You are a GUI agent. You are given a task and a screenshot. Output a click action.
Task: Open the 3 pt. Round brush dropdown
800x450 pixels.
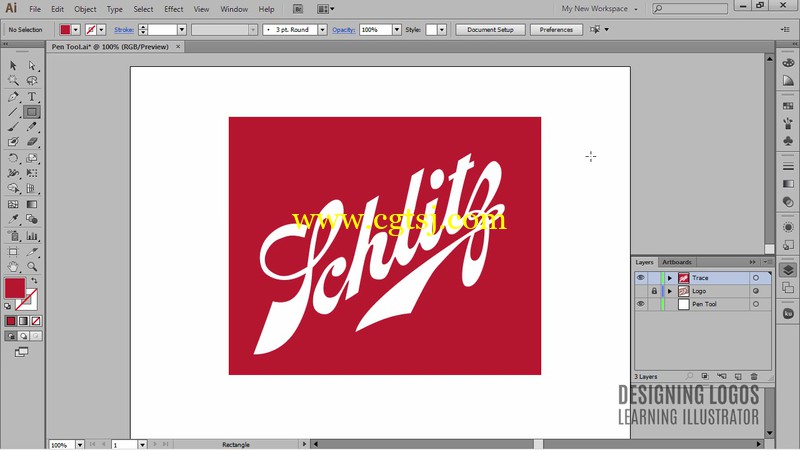click(x=322, y=30)
